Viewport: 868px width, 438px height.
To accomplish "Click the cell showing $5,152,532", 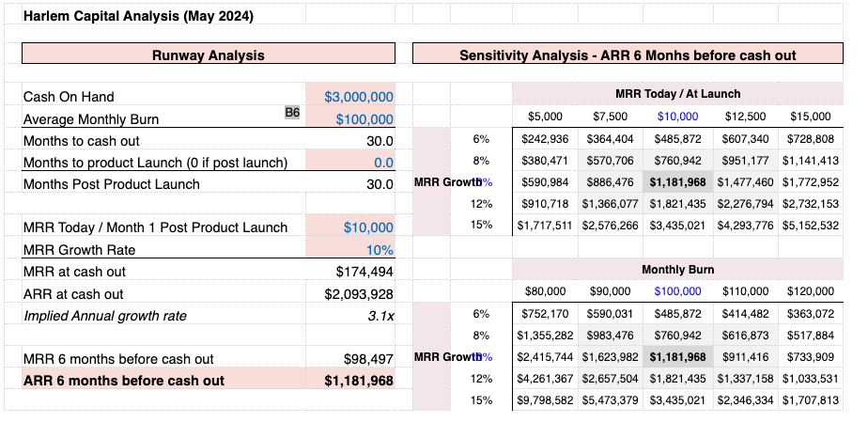I will (x=811, y=226).
